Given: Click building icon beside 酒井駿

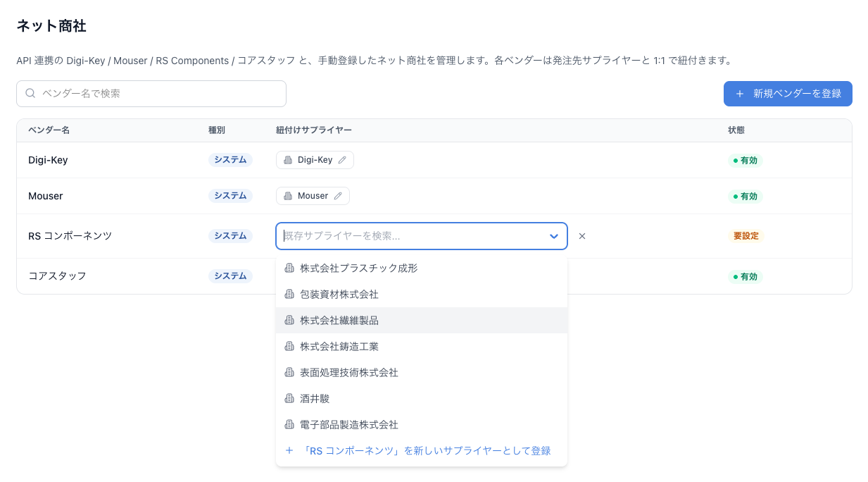Looking at the screenshot, I should pos(289,399).
